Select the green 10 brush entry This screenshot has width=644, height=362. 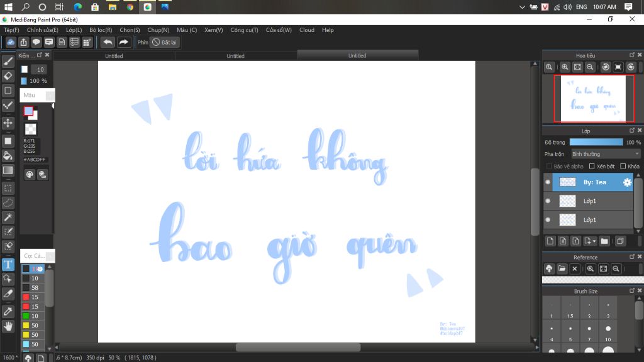[x=33, y=316]
